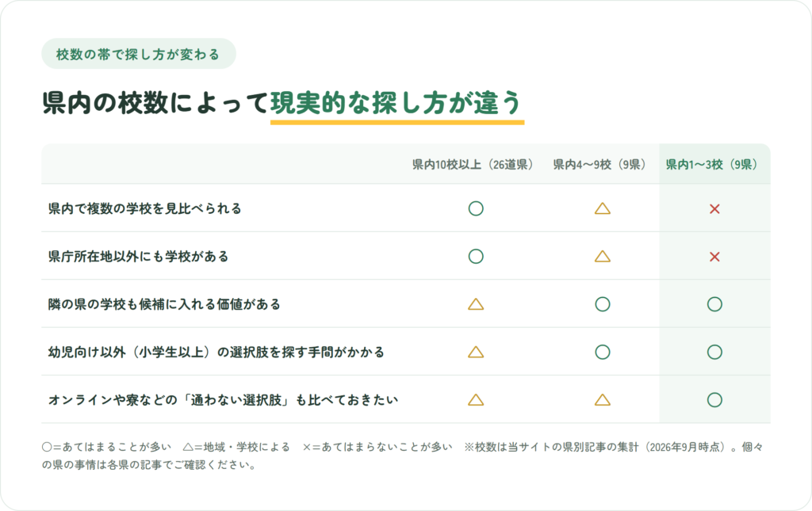Image resolution: width=812 pixels, height=511 pixels.
Task: Click highlighted column header 県内1〜3校（9県）
Action: click(711, 165)
